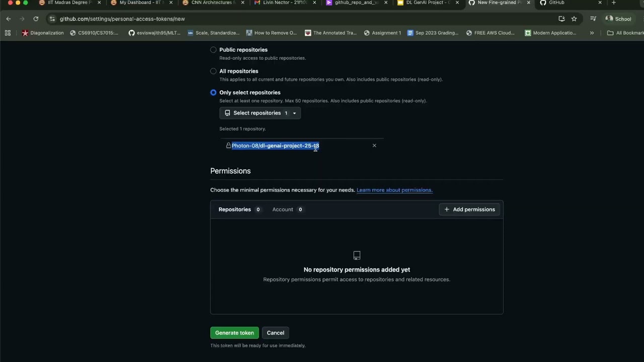Select the Only select repositories radio button
644x362 pixels.
tap(213, 93)
